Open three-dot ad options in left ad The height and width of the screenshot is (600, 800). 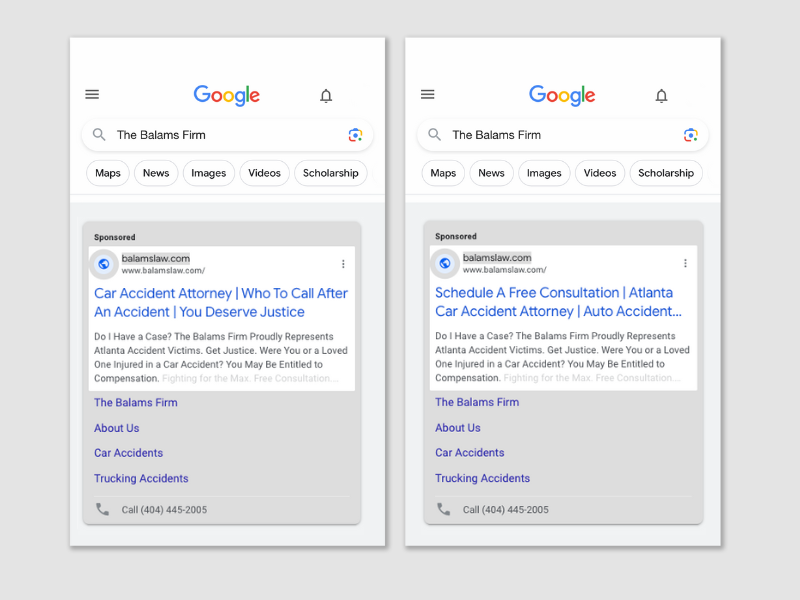pyautogui.click(x=343, y=264)
